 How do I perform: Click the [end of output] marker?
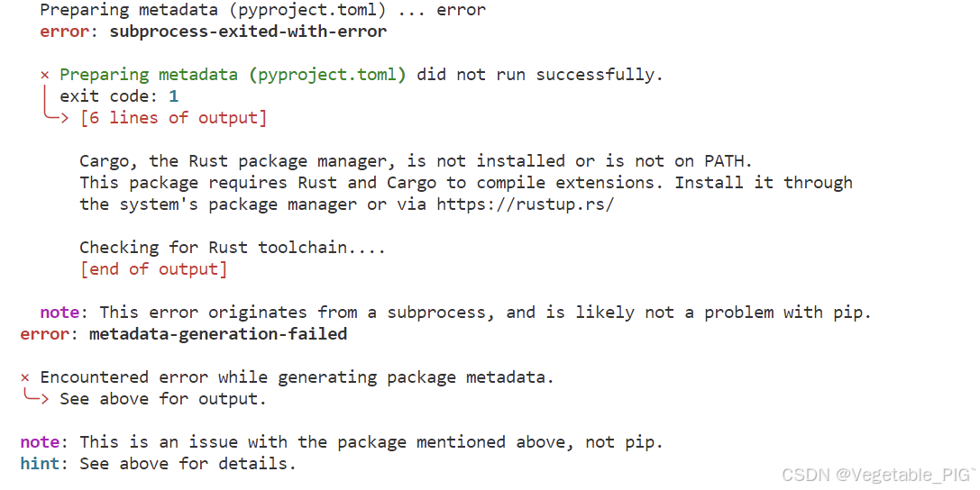point(153,269)
